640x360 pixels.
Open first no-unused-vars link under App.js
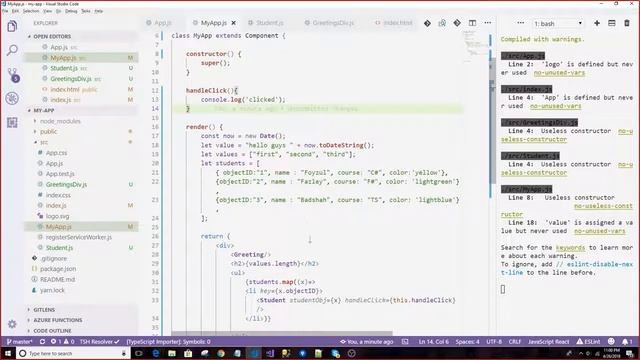click(x=559, y=73)
